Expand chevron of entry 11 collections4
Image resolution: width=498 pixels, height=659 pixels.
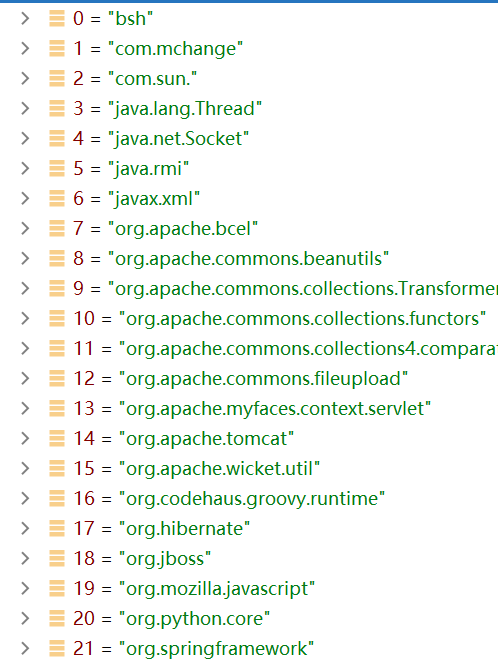pyautogui.click(x=25, y=348)
